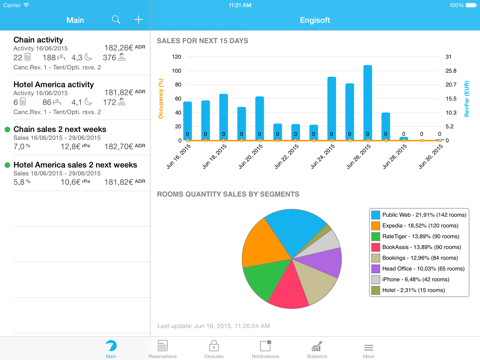Click the Head Office purple legend swatch
The height and width of the screenshot is (360, 480).
pyautogui.click(x=376, y=269)
